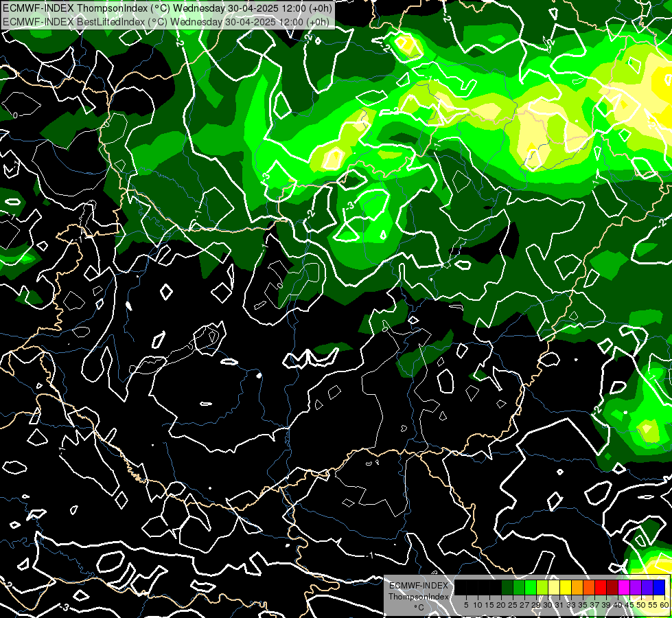Click the legend's °C unit label

point(419,608)
